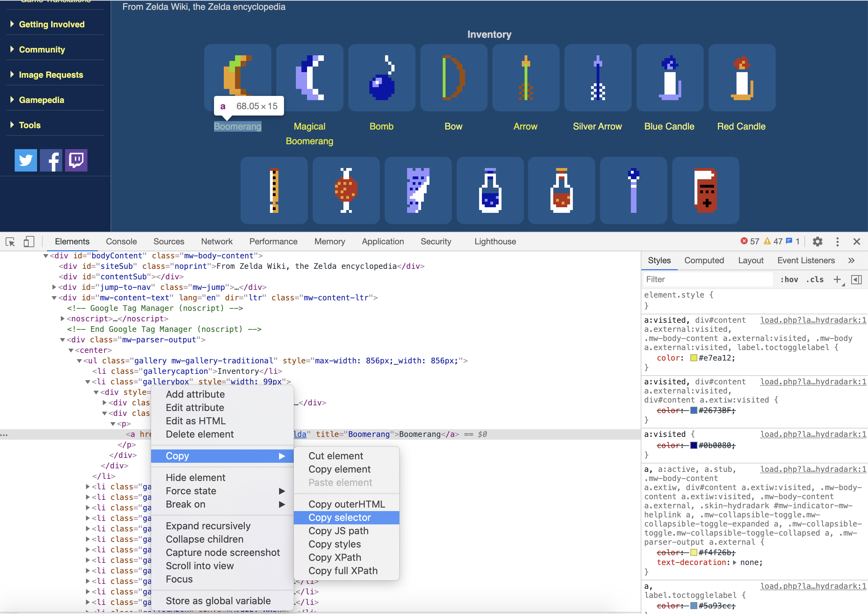Toggle the device toolbar icon
The image size is (868, 614).
(29, 242)
